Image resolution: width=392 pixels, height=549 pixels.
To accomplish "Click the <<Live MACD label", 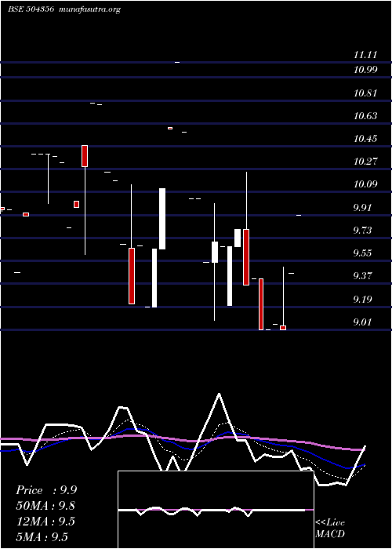I will pos(330,528).
